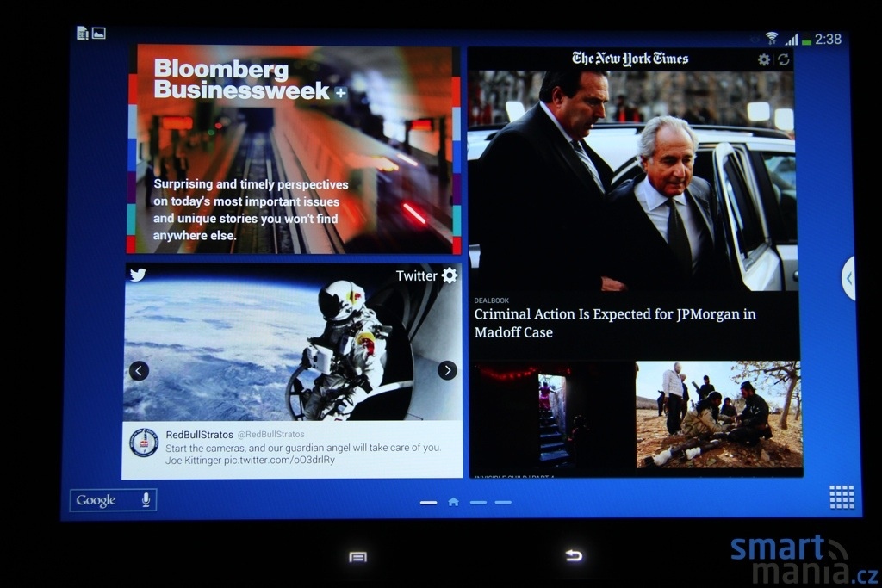Image resolution: width=882 pixels, height=588 pixels.
Task: Show previous tweet with left arrow
Action: 139,370
